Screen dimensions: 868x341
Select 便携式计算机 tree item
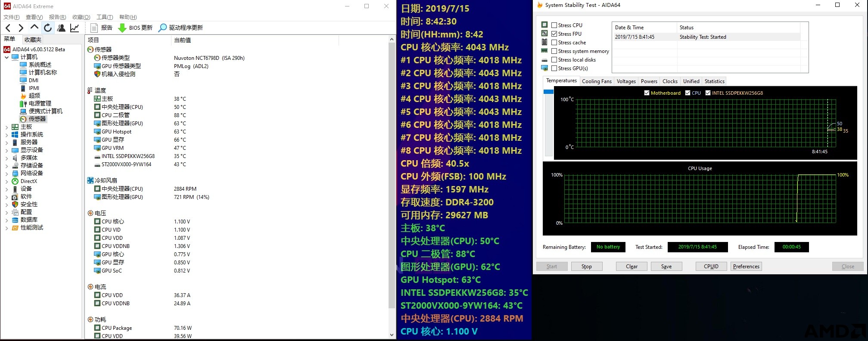point(41,111)
